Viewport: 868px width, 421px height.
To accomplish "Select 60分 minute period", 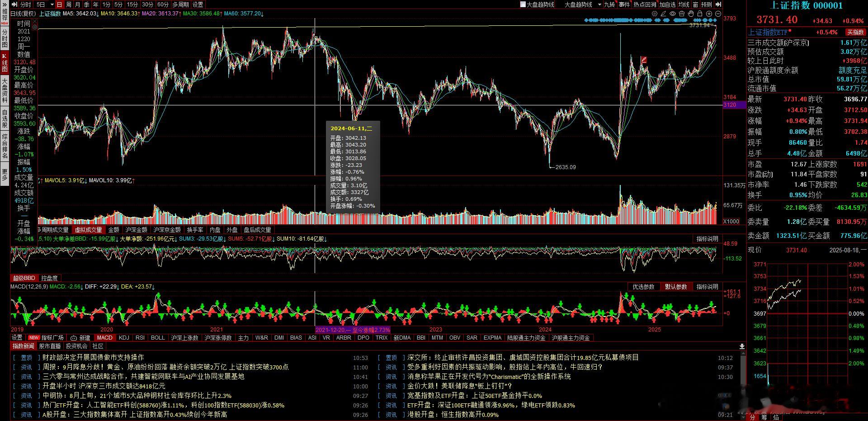I will 163,5.
